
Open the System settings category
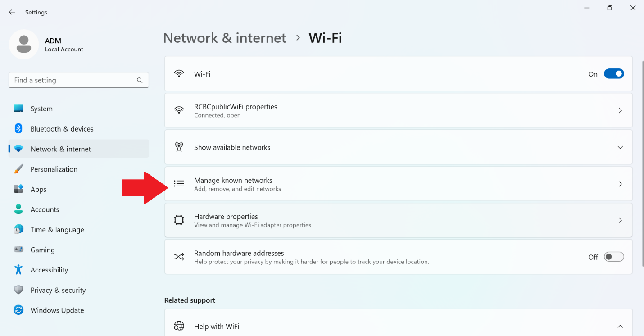pos(41,109)
